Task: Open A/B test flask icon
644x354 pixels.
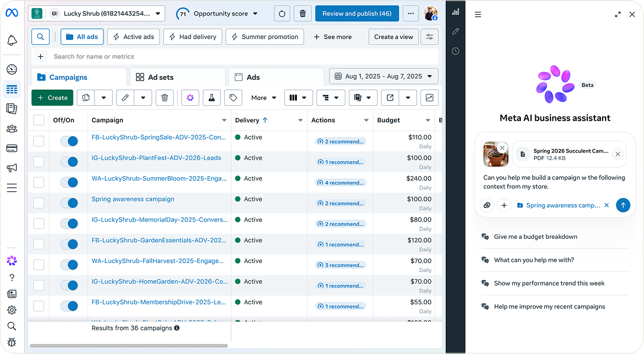Action: coord(212,98)
